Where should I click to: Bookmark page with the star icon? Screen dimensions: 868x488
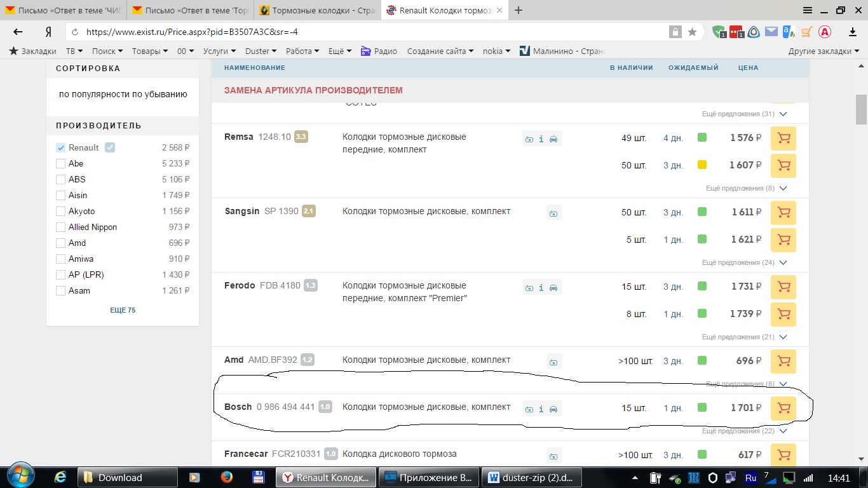(692, 32)
